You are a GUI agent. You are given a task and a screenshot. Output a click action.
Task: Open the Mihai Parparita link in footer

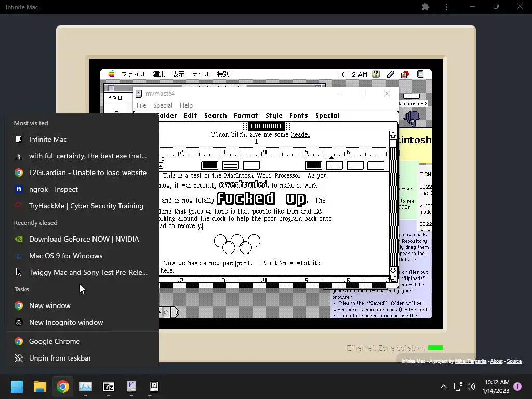point(470,361)
